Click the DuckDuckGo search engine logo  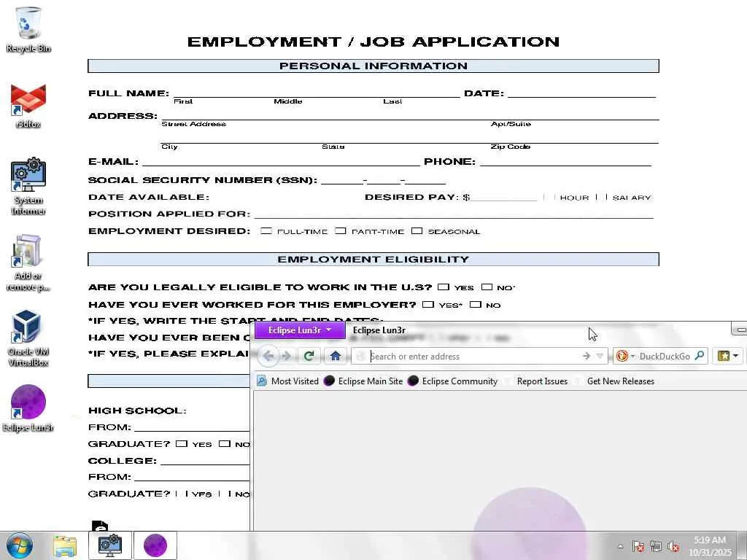[x=622, y=356]
